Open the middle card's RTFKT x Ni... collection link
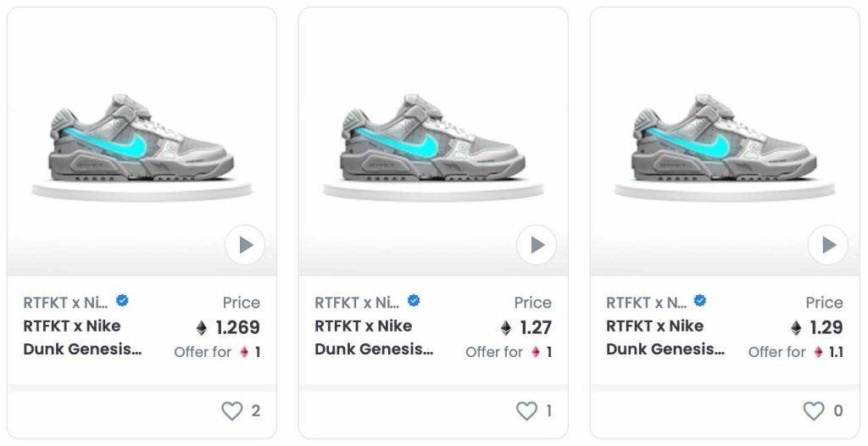 pos(357,303)
